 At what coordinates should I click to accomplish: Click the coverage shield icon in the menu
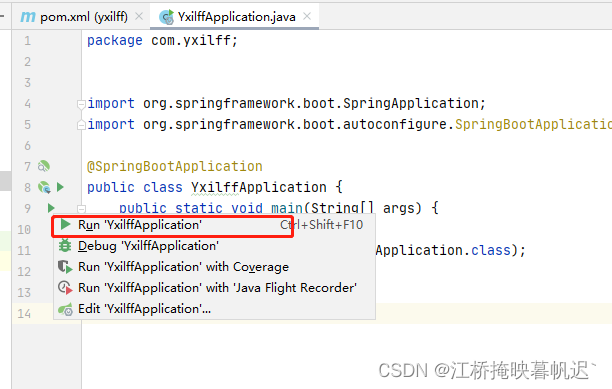pos(65,267)
